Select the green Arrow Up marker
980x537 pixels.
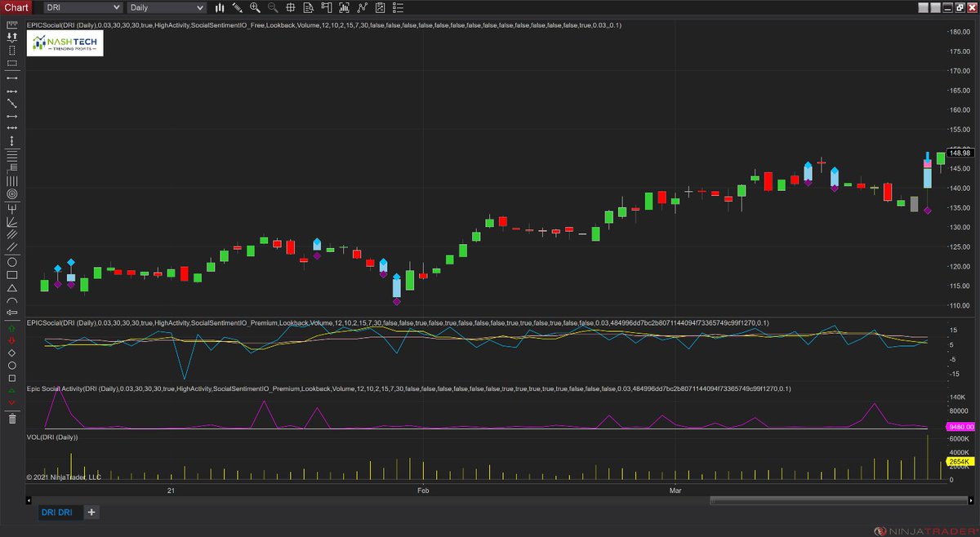coord(12,327)
